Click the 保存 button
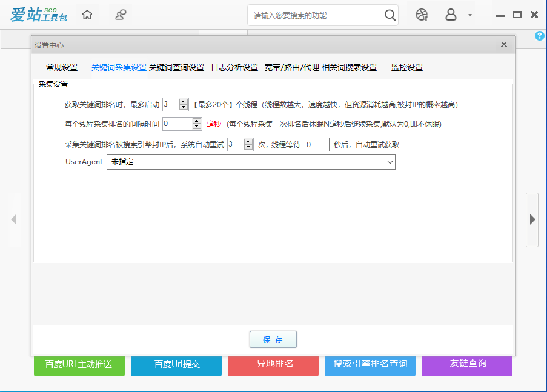This screenshot has height=392, width=547. pos(273,339)
